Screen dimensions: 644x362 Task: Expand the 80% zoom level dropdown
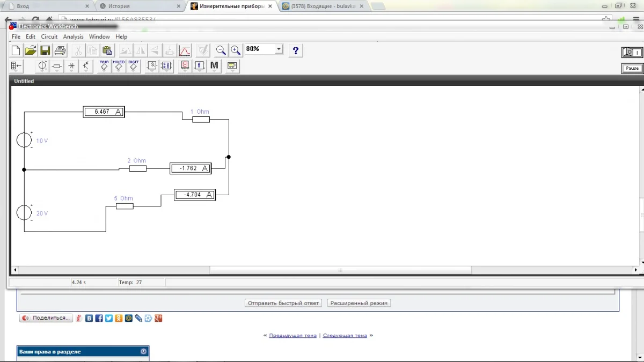pyautogui.click(x=279, y=49)
